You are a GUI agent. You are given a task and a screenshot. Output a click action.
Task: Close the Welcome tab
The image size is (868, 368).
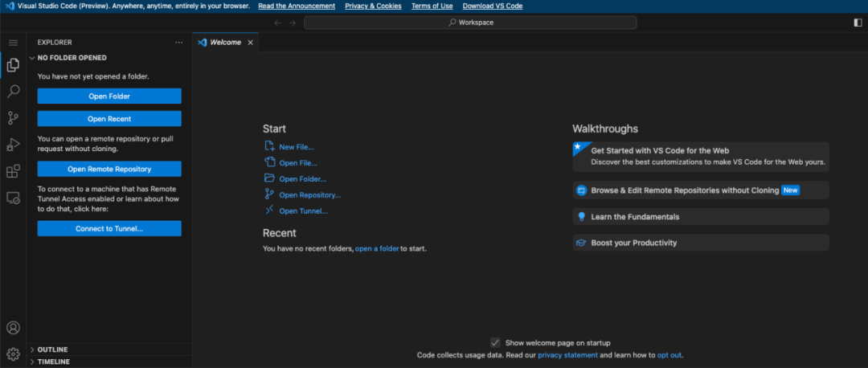(x=250, y=43)
